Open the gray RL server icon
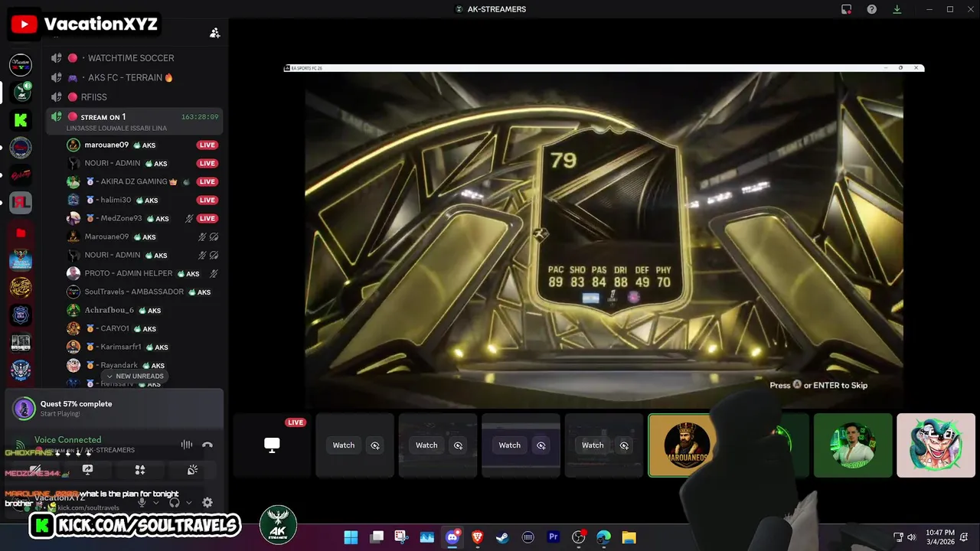 click(21, 203)
